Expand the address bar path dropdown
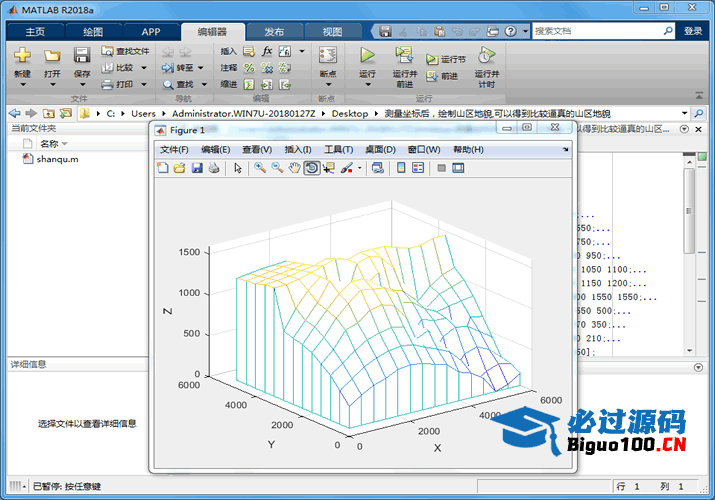The width and height of the screenshot is (715, 500). (684, 113)
